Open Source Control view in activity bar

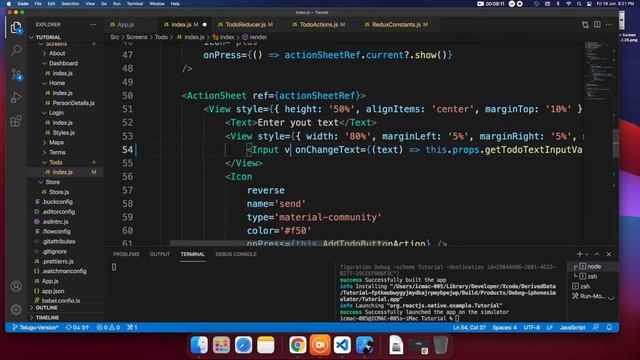16,74
